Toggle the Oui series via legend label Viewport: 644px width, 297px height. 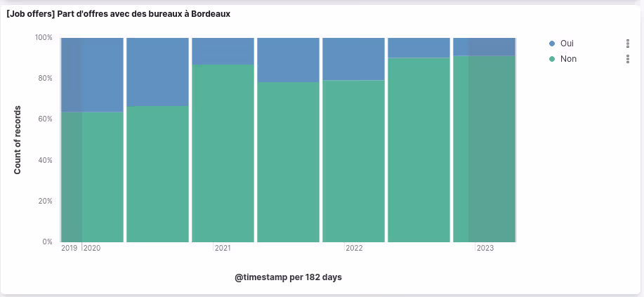pos(567,44)
